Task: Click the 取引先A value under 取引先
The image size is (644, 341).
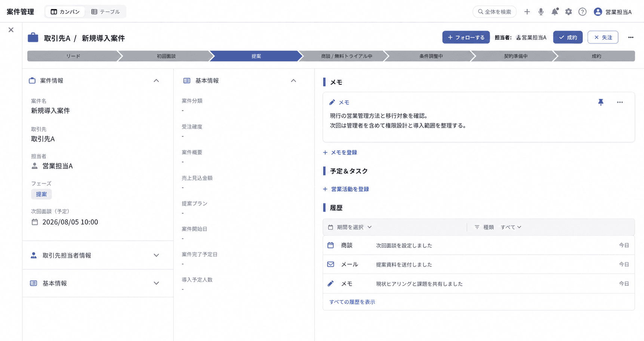Action: pos(43,139)
